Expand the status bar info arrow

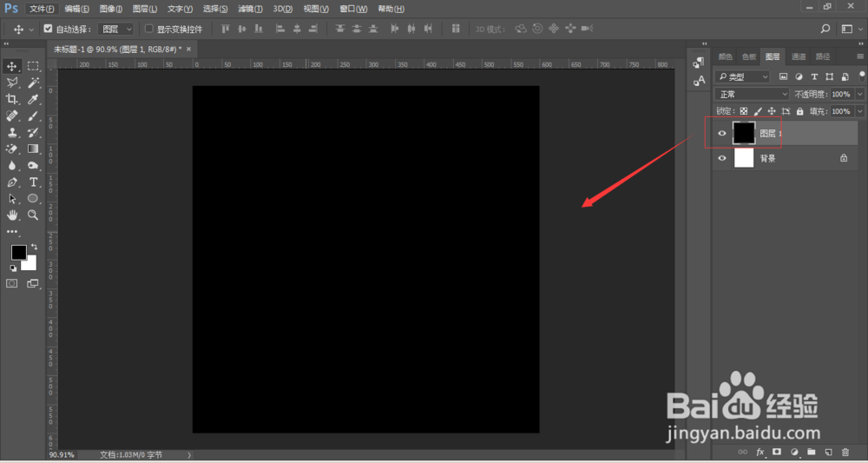point(188,454)
